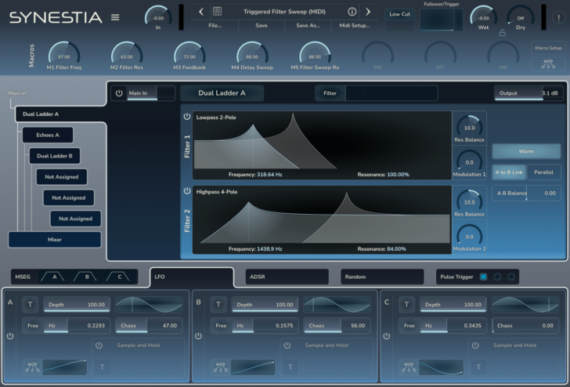Image resolution: width=570 pixels, height=387 pixels.
Task: Adjust LFO A Depth slider
Action: (x=77, y=305)
